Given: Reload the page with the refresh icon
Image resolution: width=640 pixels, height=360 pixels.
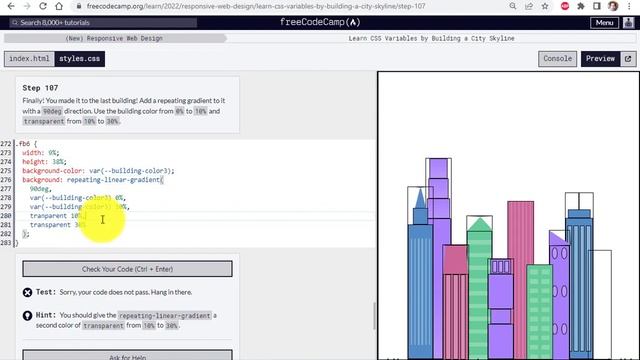Looking at the screenshot, I should click(x=43, y=6).
